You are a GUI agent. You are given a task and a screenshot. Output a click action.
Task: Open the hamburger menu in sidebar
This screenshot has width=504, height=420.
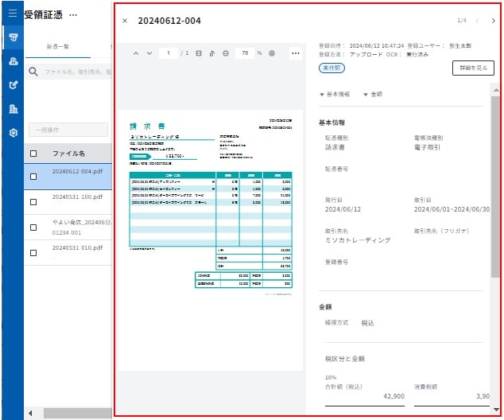point(12,14)
